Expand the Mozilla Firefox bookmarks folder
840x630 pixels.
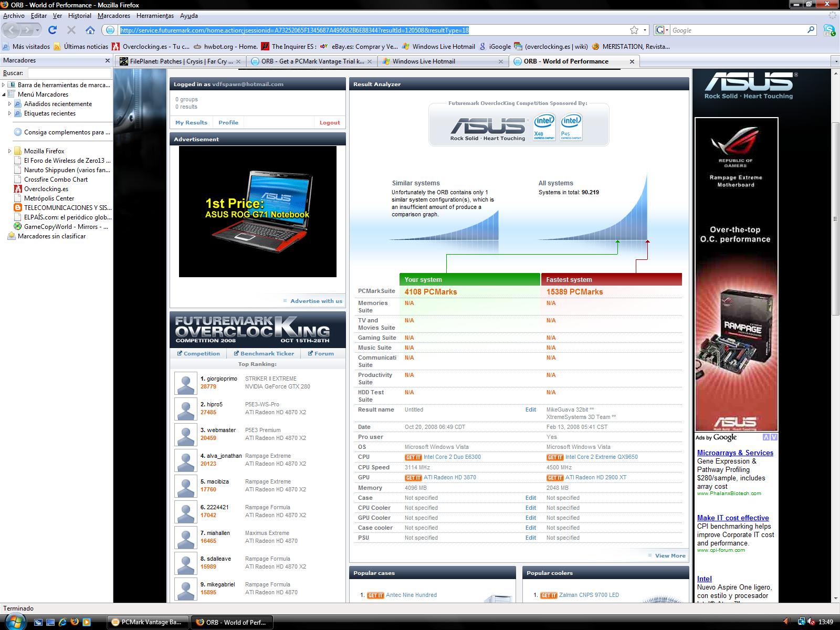9,151
